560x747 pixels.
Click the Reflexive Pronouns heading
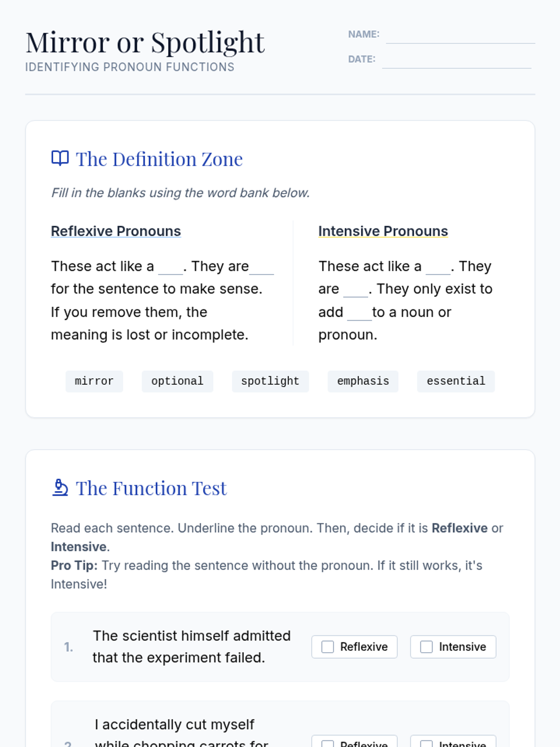116,231
